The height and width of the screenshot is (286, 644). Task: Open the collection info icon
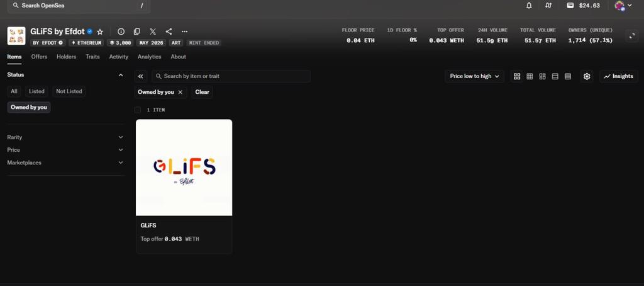click(121, 31)
